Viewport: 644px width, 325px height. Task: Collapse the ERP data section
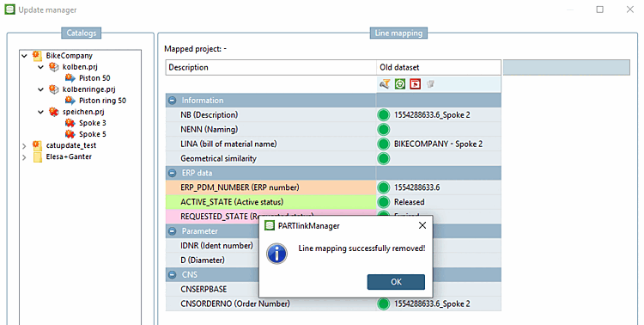172,173
